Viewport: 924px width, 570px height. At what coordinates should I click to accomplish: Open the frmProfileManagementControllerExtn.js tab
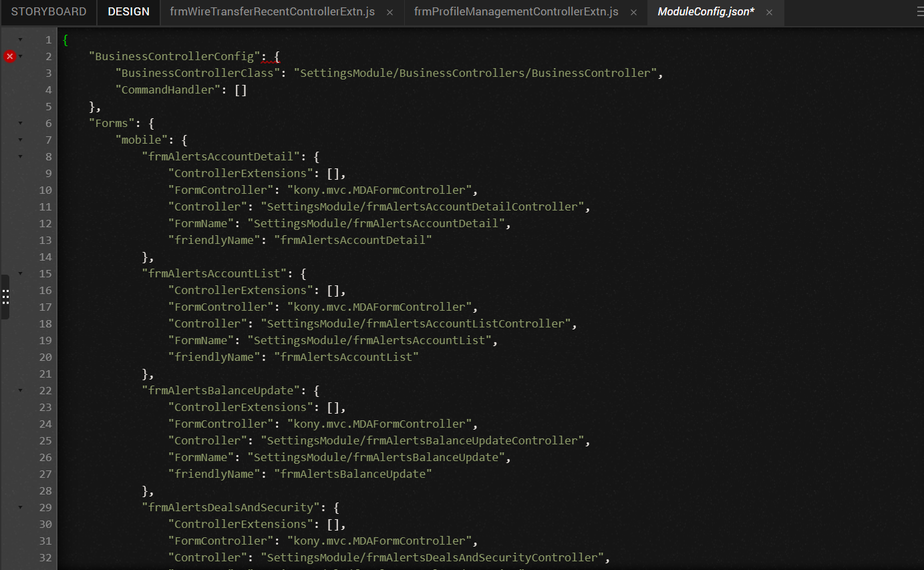pos(516,12)
